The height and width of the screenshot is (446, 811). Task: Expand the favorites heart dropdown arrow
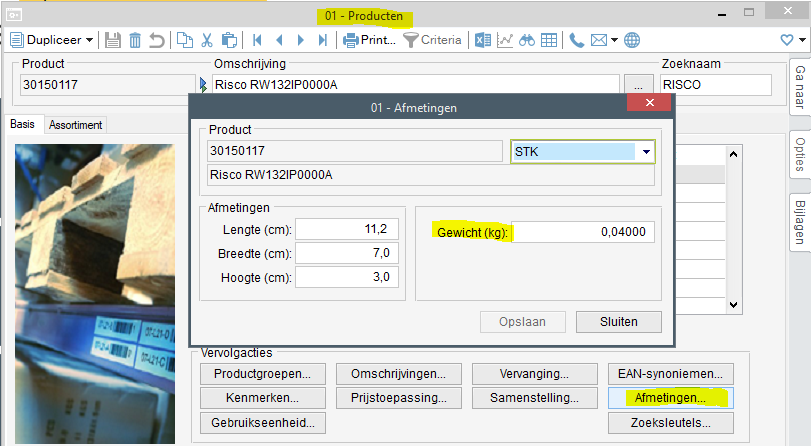pyautogui.click(x=802, y=40)
